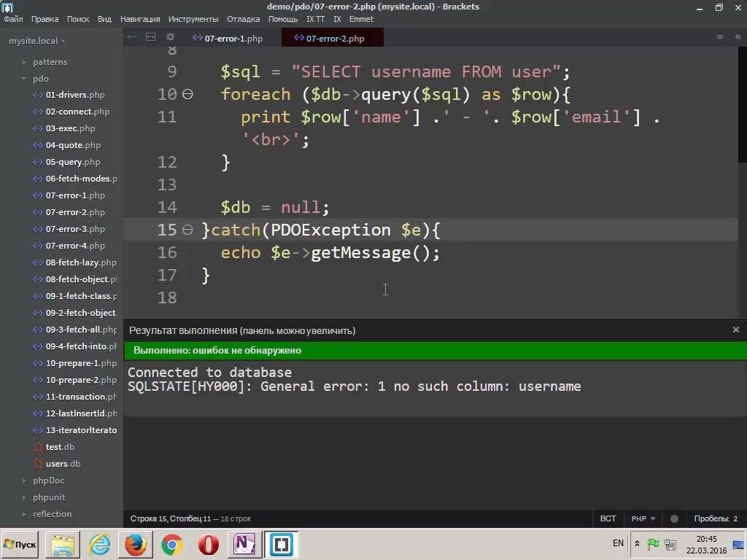Open the gear settings icon in toolbar

pos(171,37)
